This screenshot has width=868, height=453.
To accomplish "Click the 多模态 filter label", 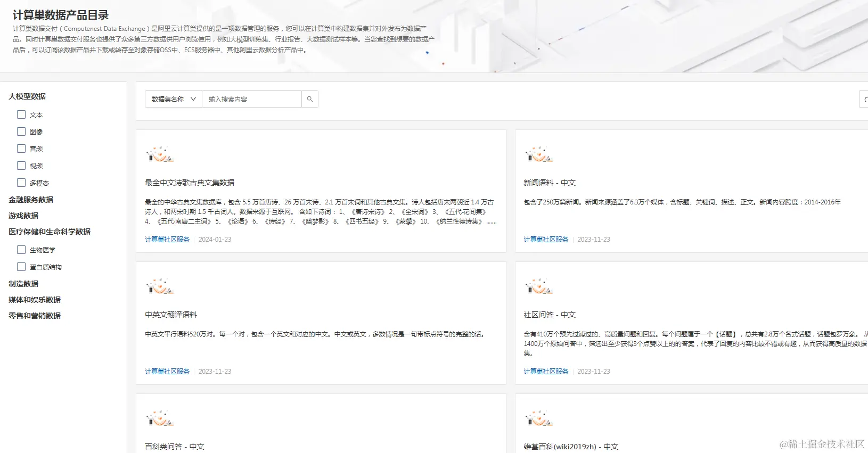I will coord(39,183).
